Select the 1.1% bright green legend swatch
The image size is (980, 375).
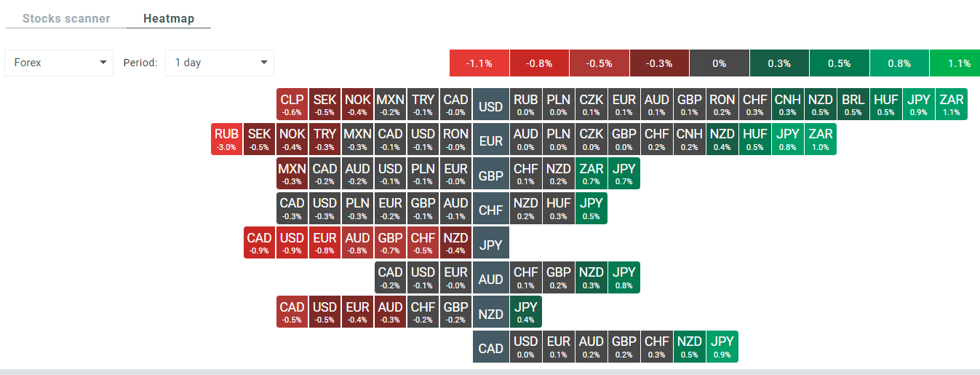[x=958, y=63]
